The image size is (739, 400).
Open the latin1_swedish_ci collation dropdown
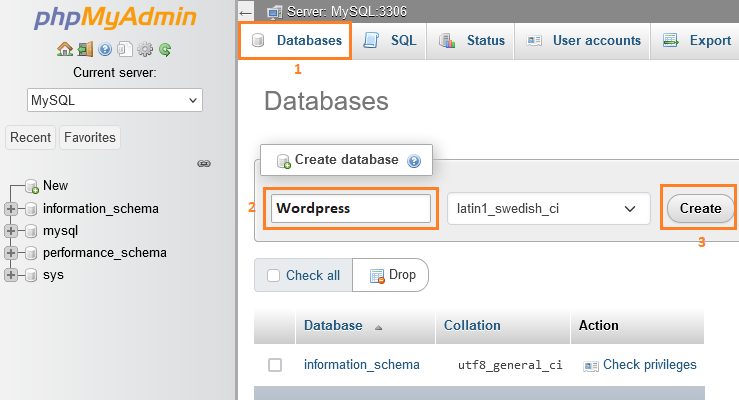coord(549,208)
